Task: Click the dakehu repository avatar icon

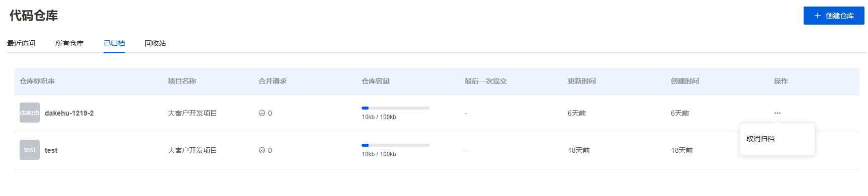Action: (30, 113)
